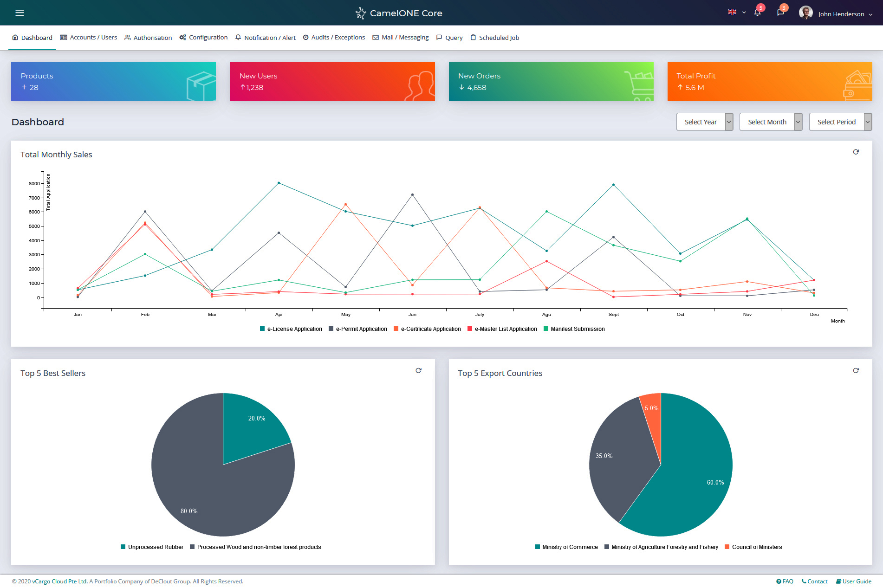Image resolution: width=883 pixels, height=588 pixels.
Task: Toggle e-Permit Application legend entry
Action: tap(357, 329)
